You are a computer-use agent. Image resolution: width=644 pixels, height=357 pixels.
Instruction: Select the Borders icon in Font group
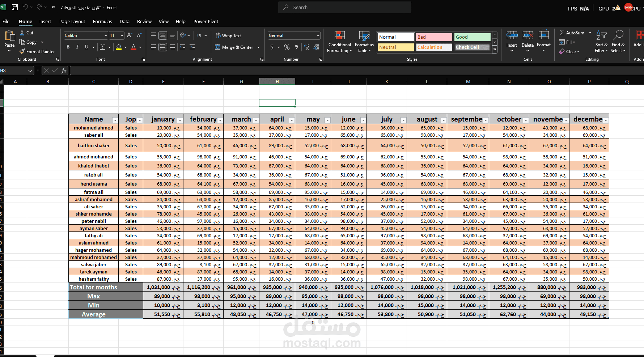[x=102, y=47]
